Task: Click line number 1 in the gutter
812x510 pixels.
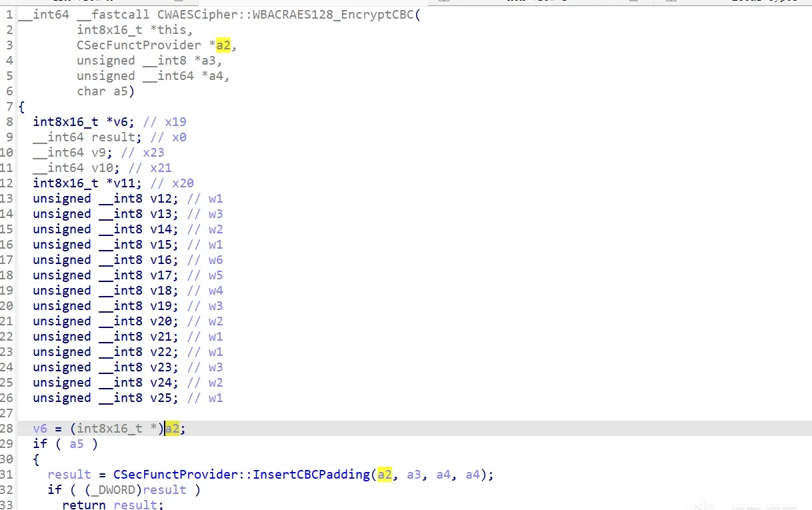Action: coord(9,14)
